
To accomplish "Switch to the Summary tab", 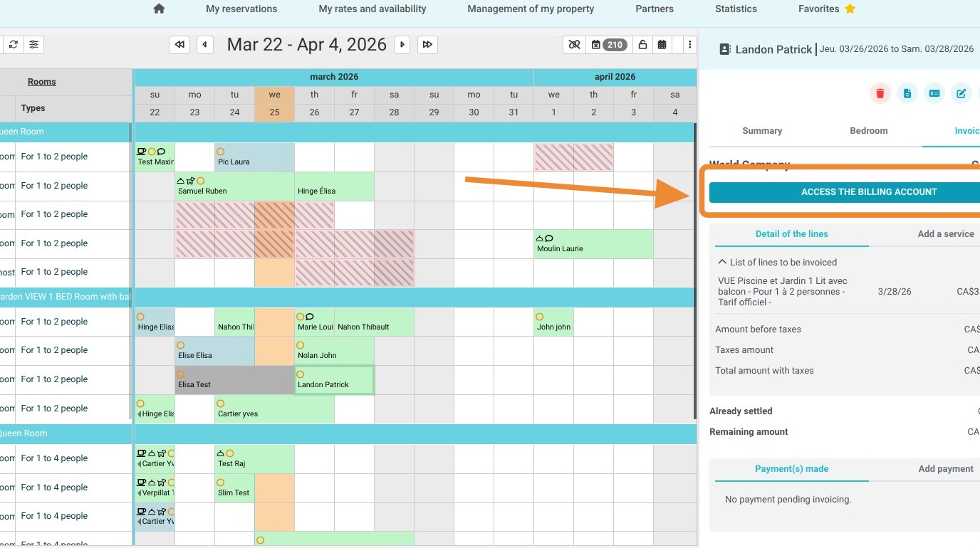I will click(762, 131).
